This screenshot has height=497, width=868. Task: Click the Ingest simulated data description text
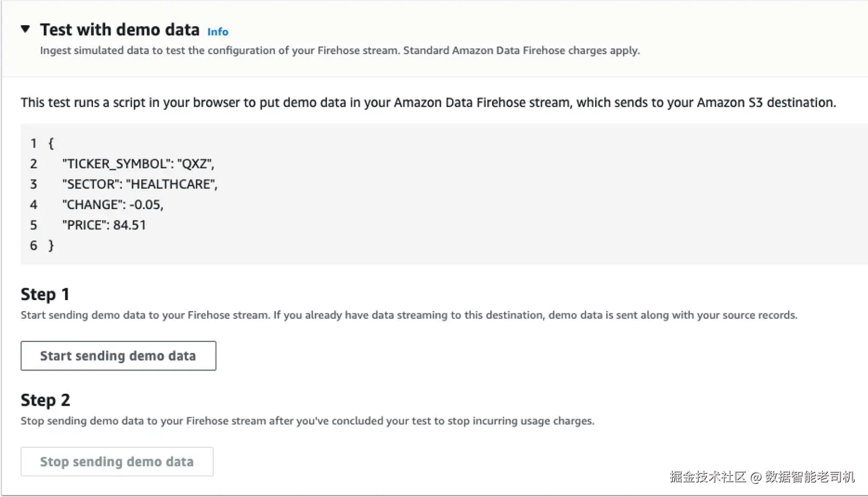[339, 51]
